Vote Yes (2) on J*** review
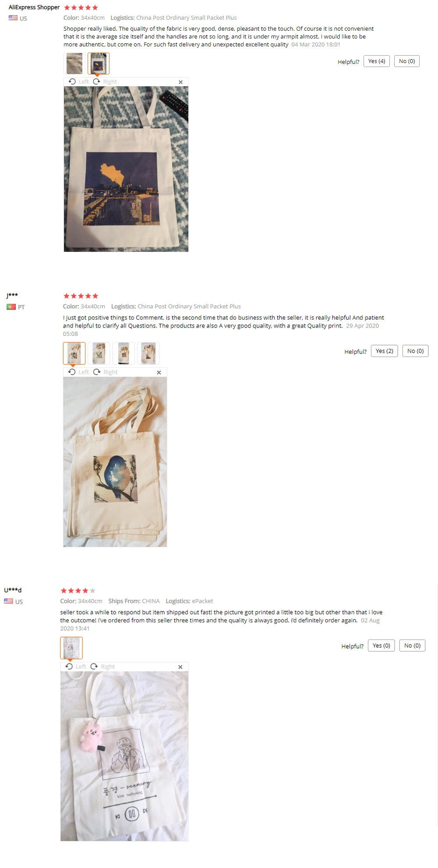Image resolution: width=438 pixels, height=868 pixels. [385, 351]
